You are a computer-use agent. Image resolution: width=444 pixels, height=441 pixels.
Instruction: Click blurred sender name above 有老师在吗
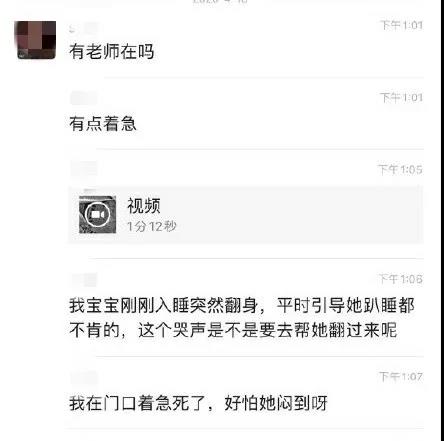(84, 29)
